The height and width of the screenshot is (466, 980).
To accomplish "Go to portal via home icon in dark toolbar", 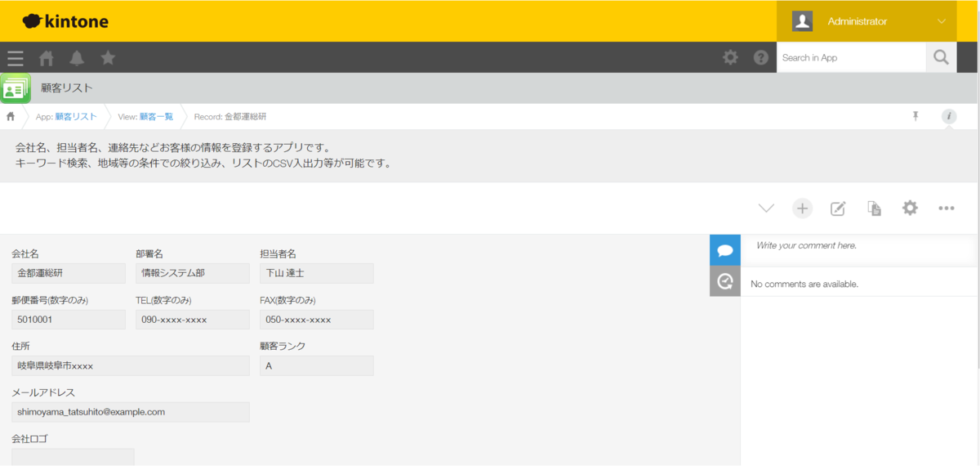I will (47, 58).
